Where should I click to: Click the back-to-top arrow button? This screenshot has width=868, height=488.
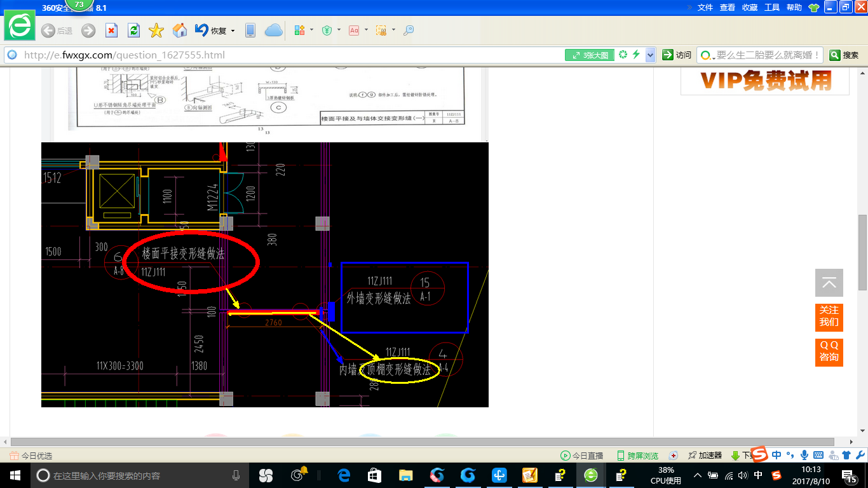click(829, 283)
